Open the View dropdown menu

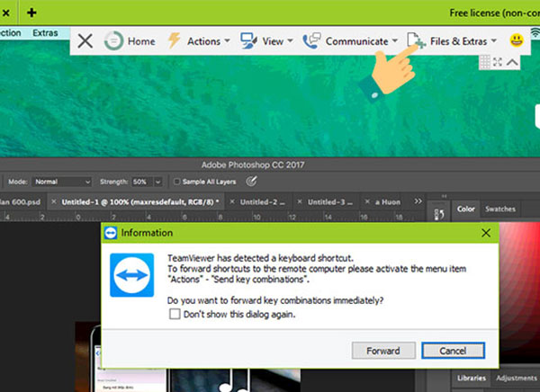point(277,41)
